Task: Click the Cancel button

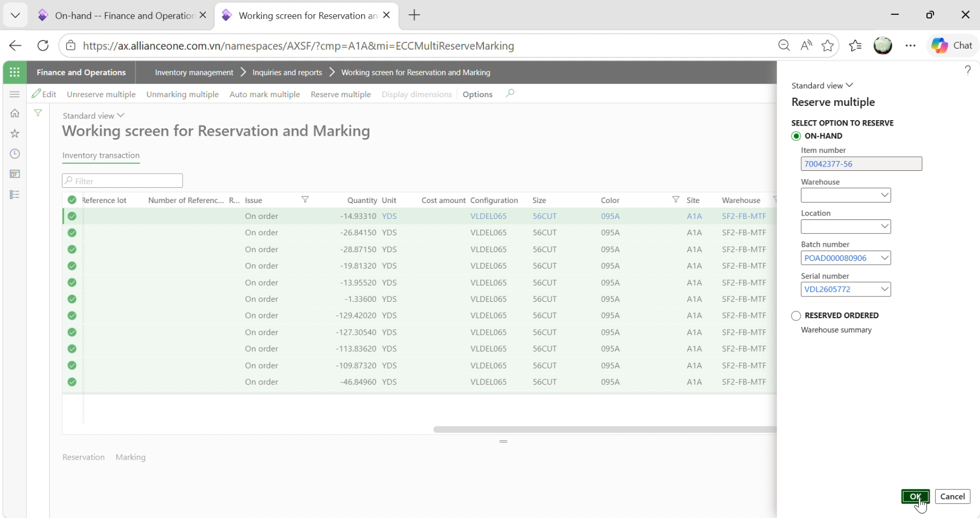Action: pyautogui.click(x=953, y=496)
